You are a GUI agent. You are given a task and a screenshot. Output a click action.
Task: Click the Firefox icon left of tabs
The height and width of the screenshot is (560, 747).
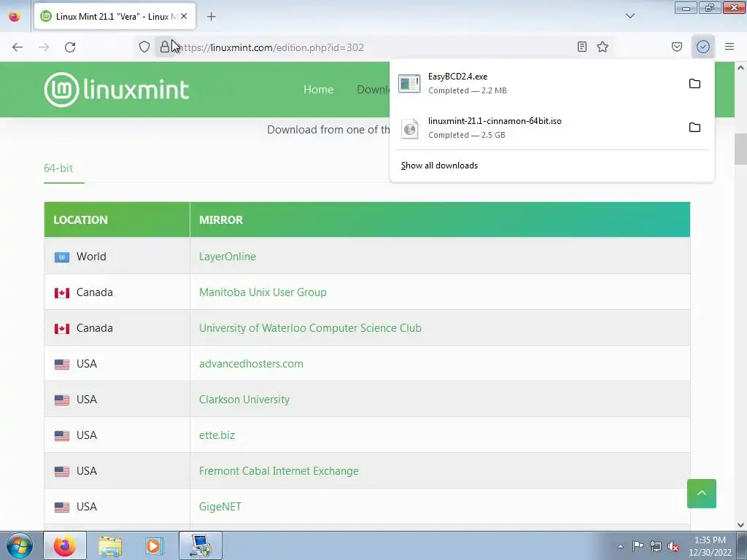15,16
